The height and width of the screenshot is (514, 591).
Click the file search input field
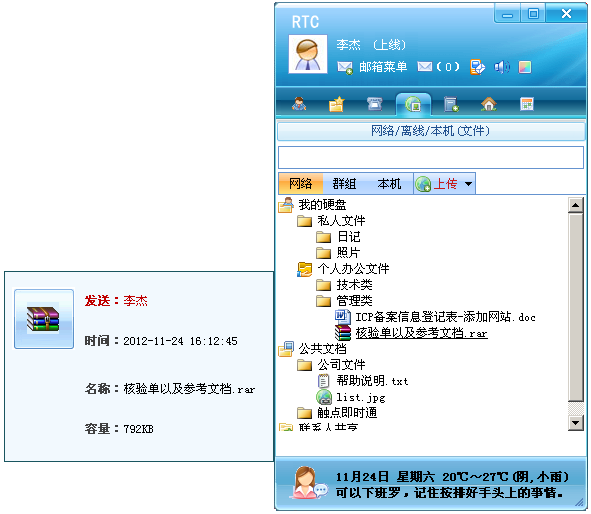pos(431,158)
